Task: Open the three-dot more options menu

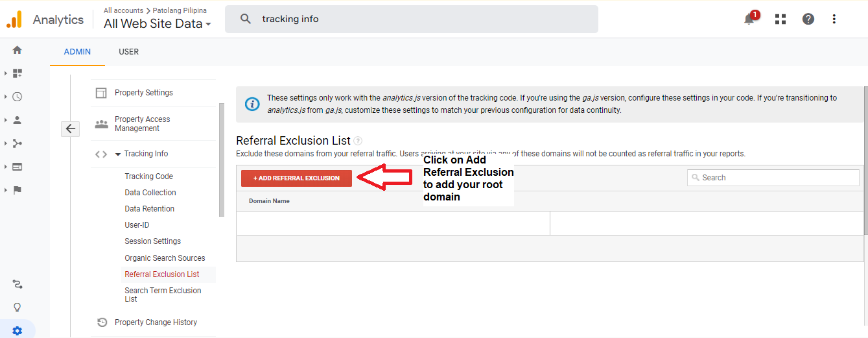Action: tap(834, 19)
